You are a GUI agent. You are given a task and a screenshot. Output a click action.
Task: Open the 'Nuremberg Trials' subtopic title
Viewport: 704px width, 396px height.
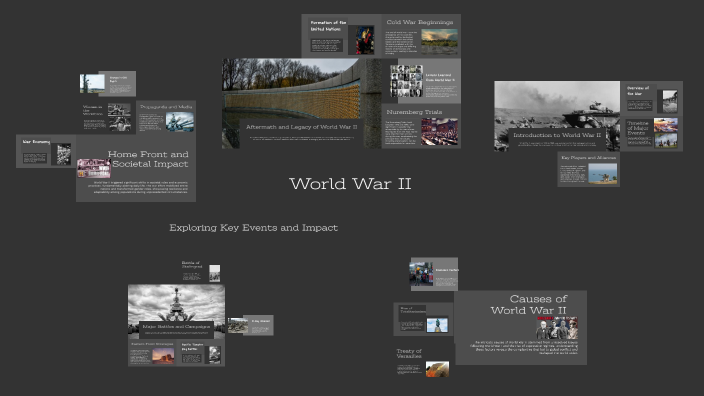tap(414, 112)
